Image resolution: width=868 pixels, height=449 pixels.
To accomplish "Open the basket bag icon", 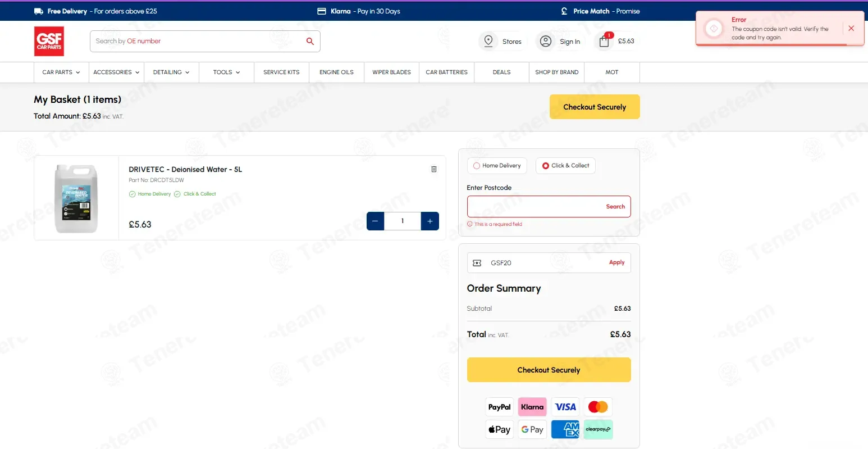I will click(x=604, y=41).
